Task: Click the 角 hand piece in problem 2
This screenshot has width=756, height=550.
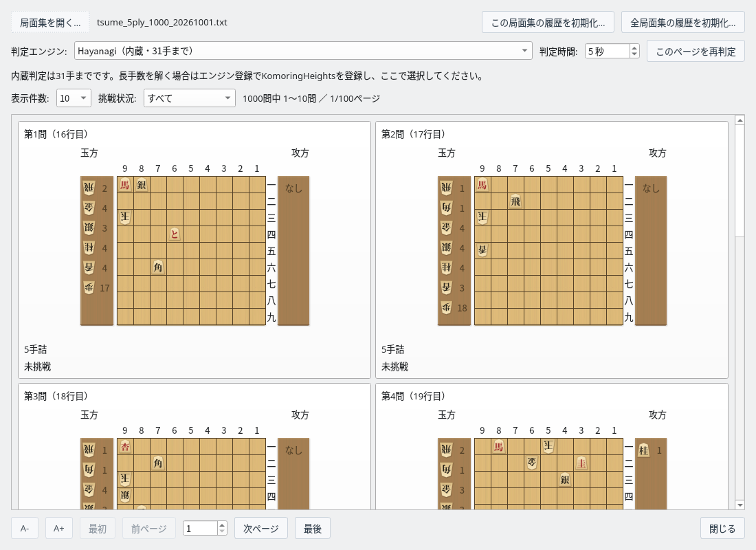Action: coord(447,208)
